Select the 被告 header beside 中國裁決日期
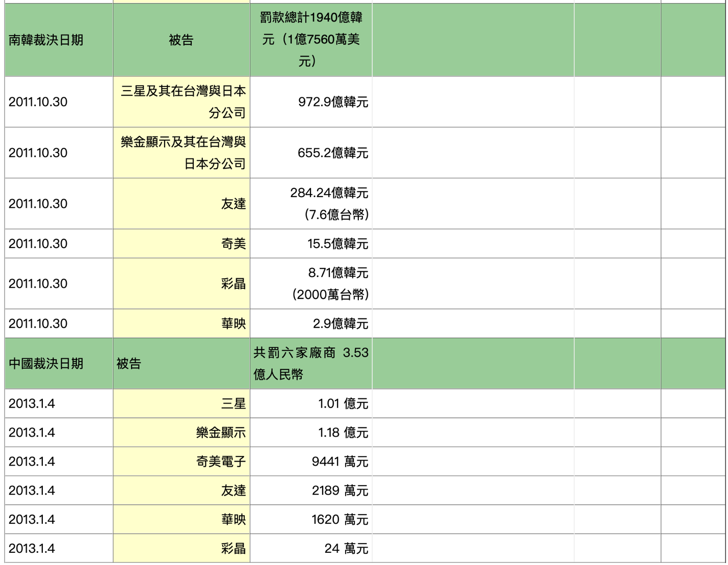The height and width of the screenshot is (565, 728). (x=181, y=364)
